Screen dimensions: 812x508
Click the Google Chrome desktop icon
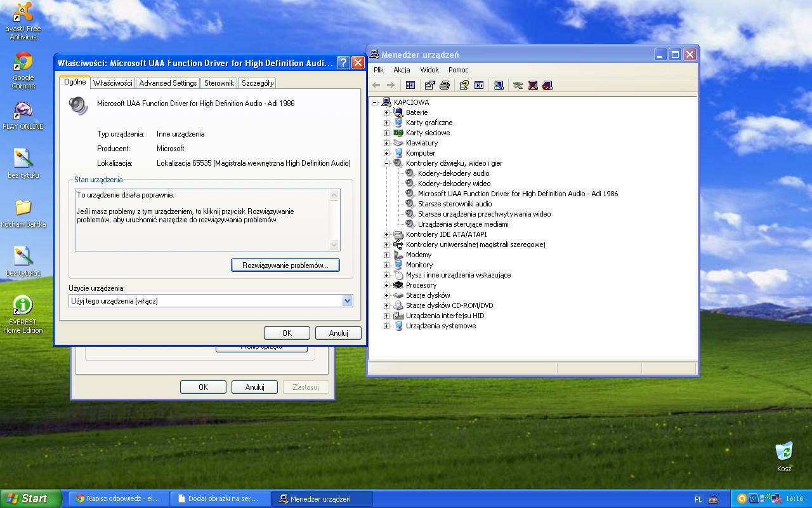coord(23,70)
